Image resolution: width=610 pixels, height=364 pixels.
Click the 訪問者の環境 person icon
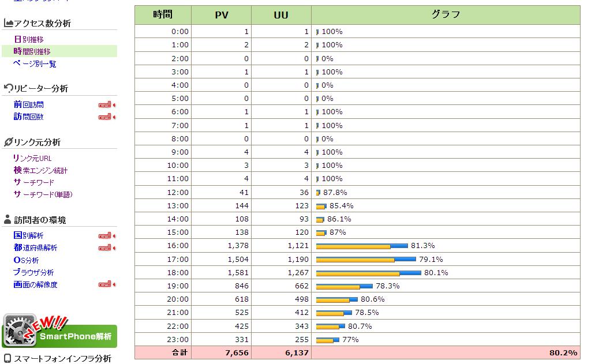pyautogui.click(x=8, y=220)
